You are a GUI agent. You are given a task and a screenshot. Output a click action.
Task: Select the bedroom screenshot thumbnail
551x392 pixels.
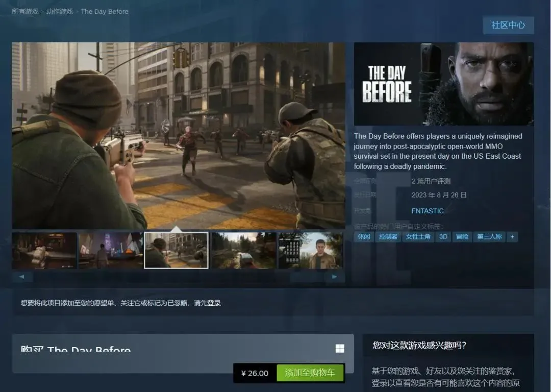(44, 250)
